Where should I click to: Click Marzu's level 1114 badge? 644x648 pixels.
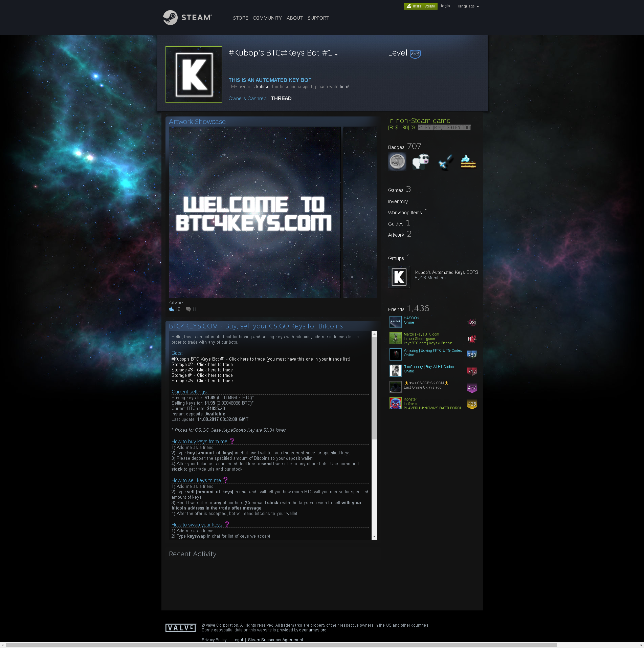472,339
